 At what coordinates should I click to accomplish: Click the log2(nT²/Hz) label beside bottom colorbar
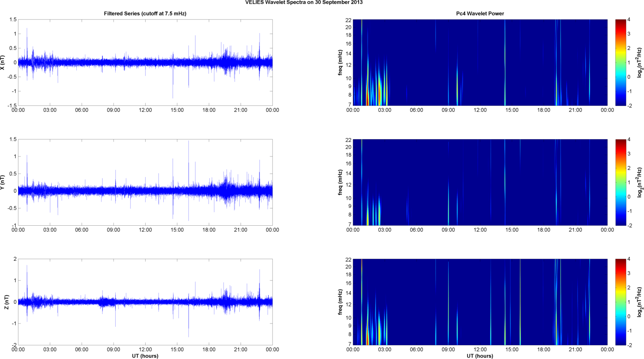[640, 302]
